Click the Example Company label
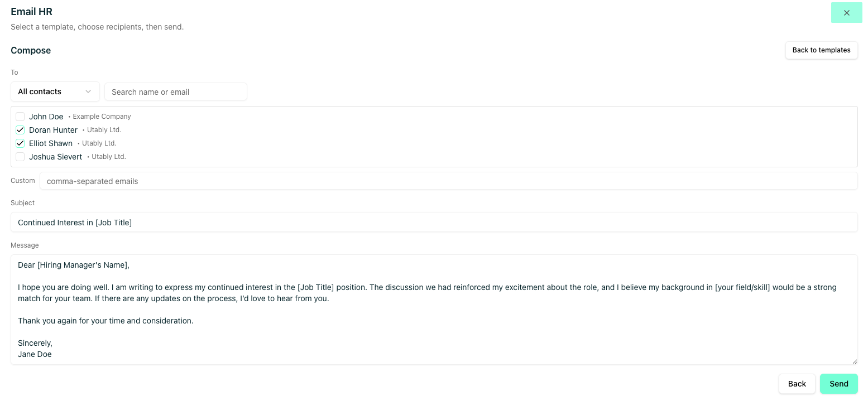This screenshot has width=868, height=401. coord(102,117)
